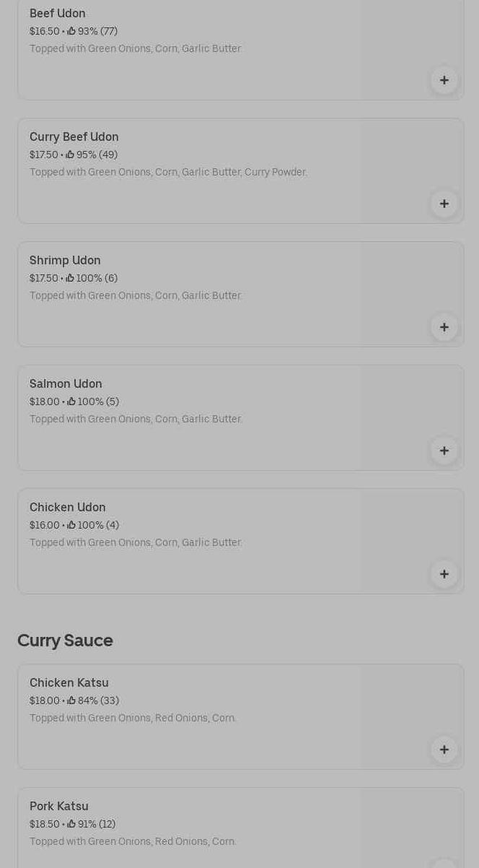Add Curry Beef Udon with plus icon
The height and width of the screenshot is (868, 479).
pyautogui.click(x=444, y=204)
